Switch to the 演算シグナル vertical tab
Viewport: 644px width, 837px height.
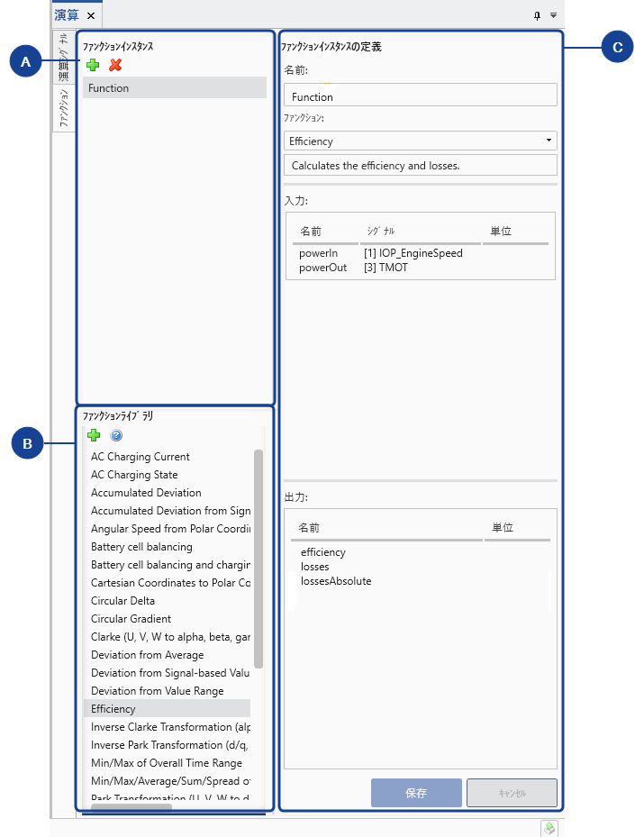pos(63,58)
